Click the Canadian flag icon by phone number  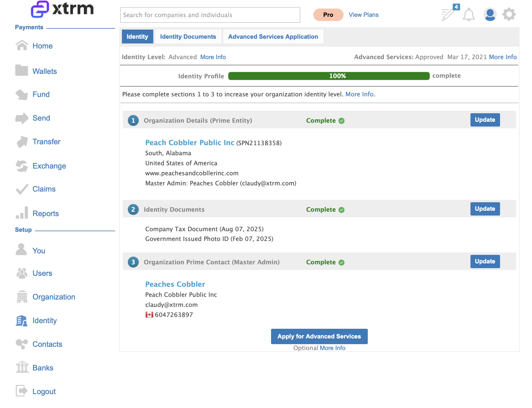pyautogui.click(x=149, y=315)
